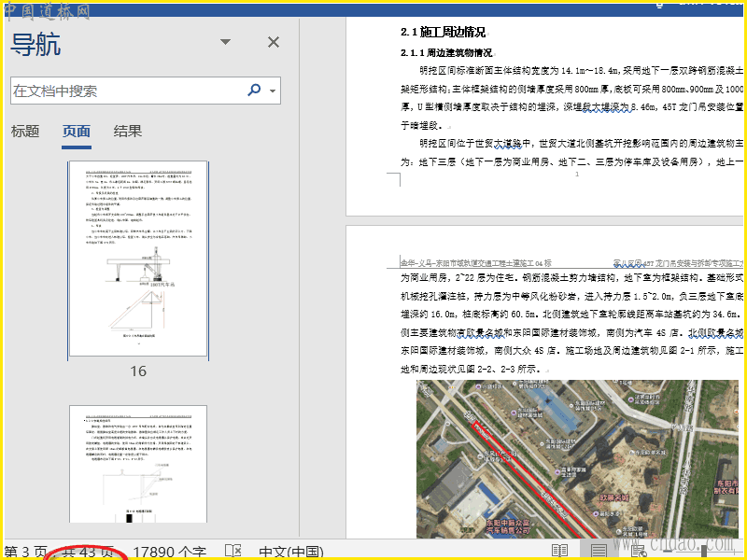Select the page 16 thumbnail

point(138,259)
